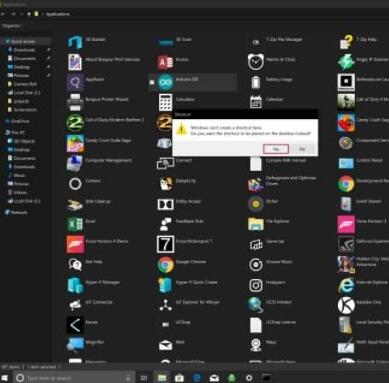Open Downloads under Quick access

point(24,50)
